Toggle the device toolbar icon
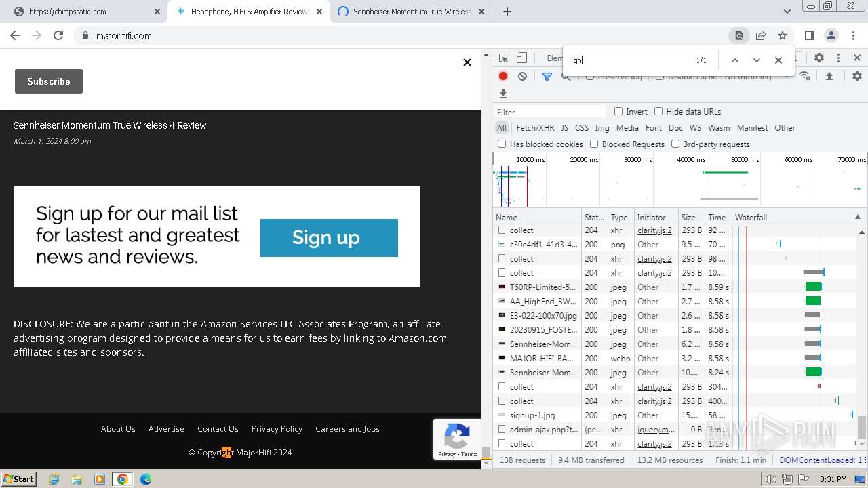This screenshot has height=488, width=868. click(x=521, y=58)
